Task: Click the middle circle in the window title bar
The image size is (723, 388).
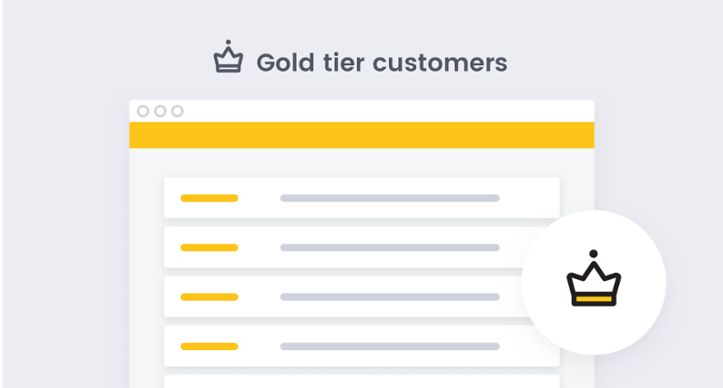Action: click(160, 111)
